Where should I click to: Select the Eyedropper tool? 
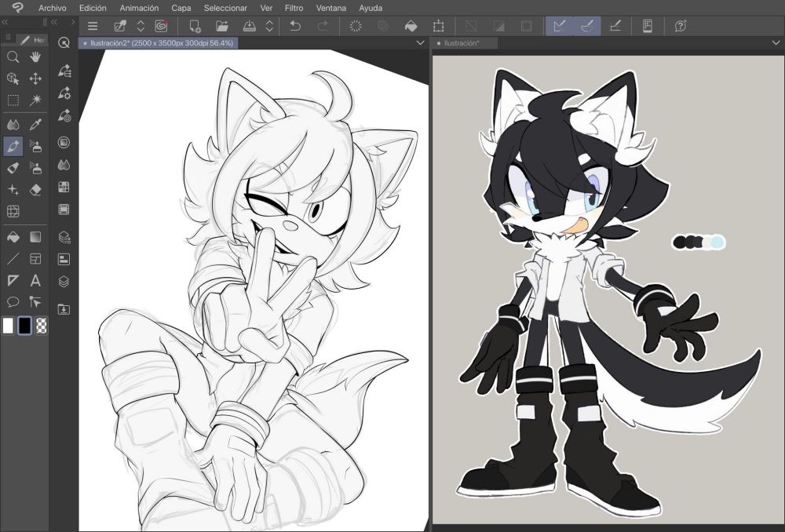point(35,124)
